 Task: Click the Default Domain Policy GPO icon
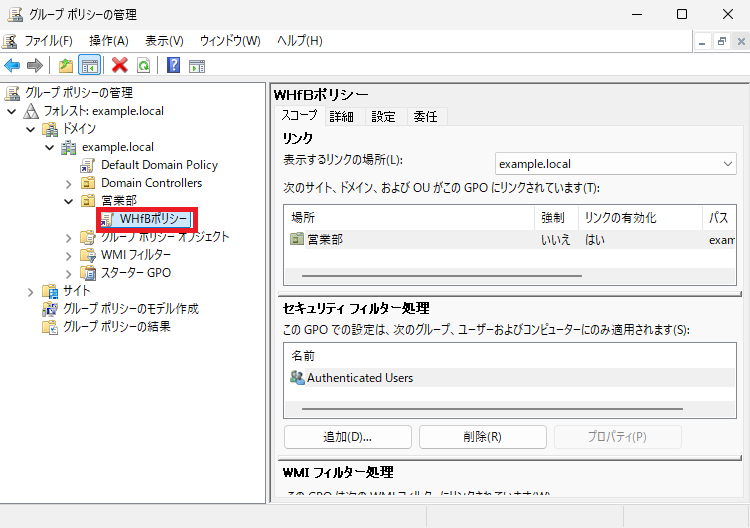(x=88, y=165)
